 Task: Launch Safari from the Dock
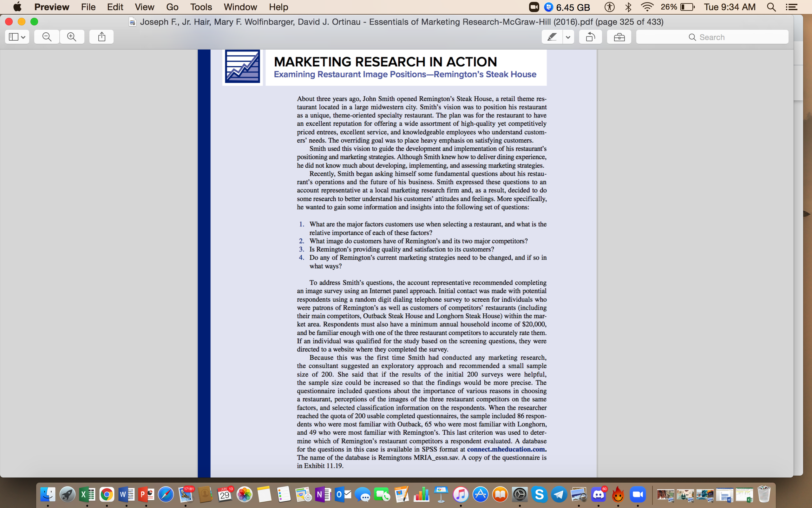[x=166, y=495]
